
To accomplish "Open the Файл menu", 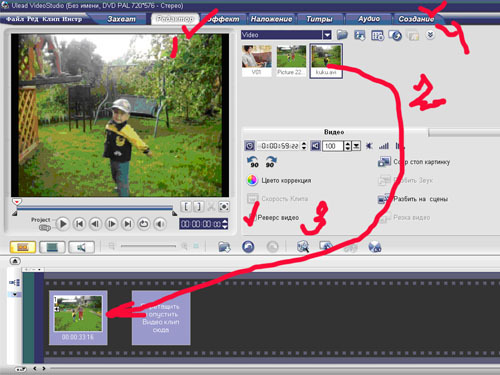I will [15, 19].
